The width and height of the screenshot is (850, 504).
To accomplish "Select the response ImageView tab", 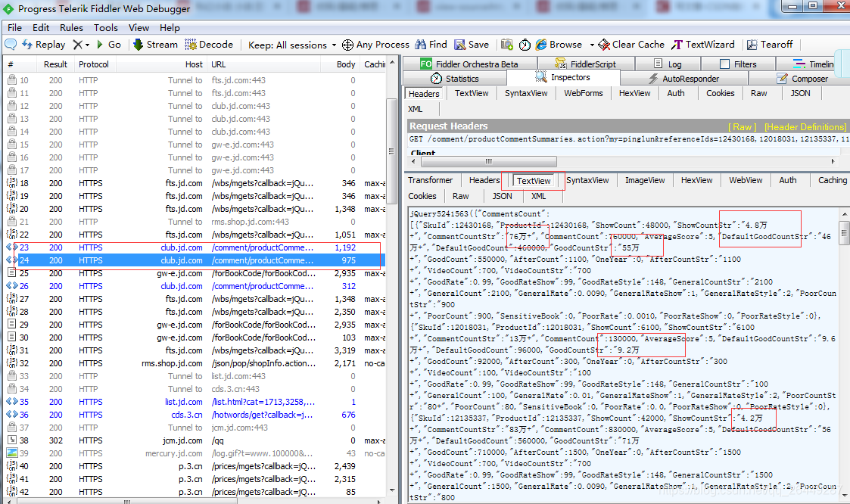I will (645, 180).
